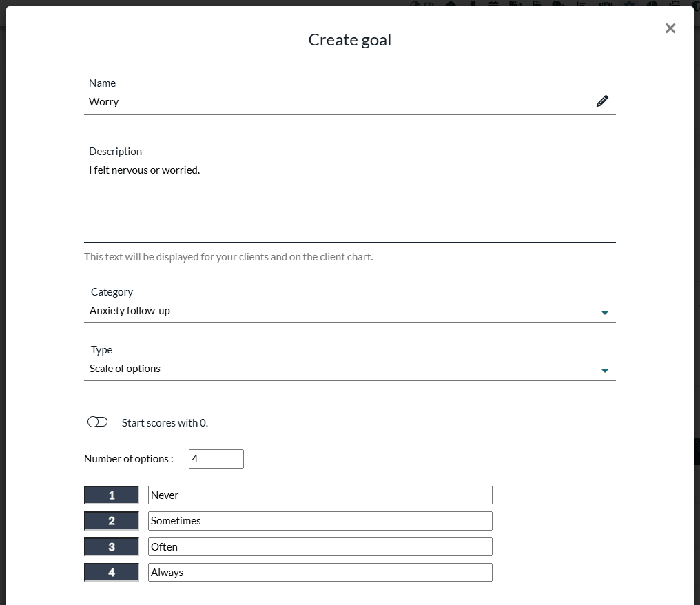Edit the option 1 label field Never

tap(320, 495)
